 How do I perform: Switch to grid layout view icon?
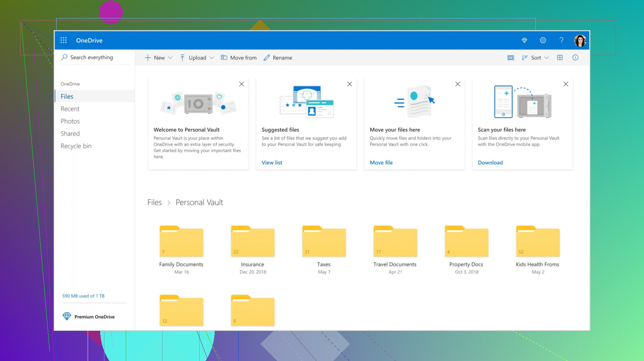[560, 57]
